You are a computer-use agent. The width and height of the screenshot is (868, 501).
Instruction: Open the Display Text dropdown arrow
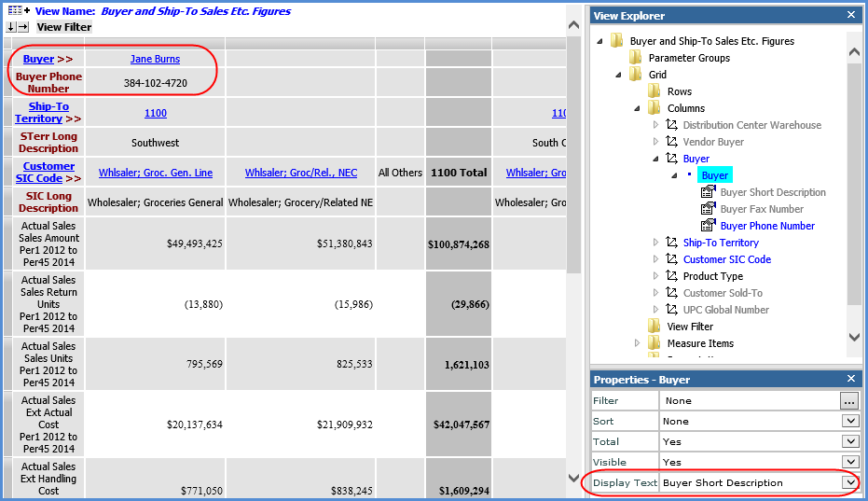849,482
